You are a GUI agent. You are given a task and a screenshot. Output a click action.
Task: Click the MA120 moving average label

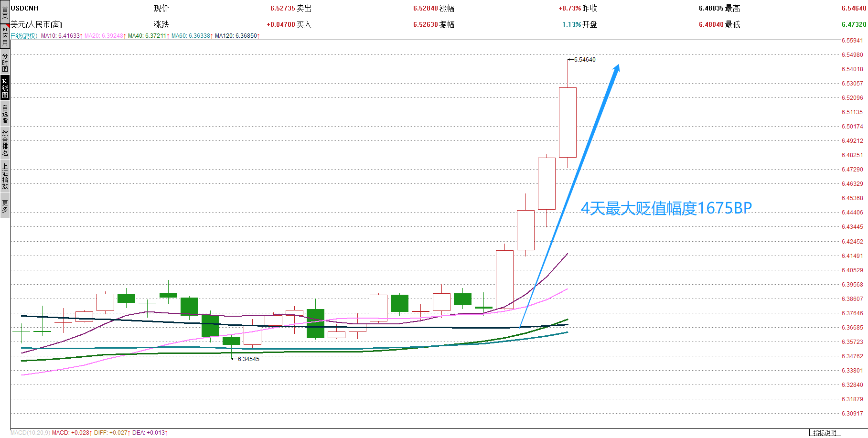click(x=237, y=36)
